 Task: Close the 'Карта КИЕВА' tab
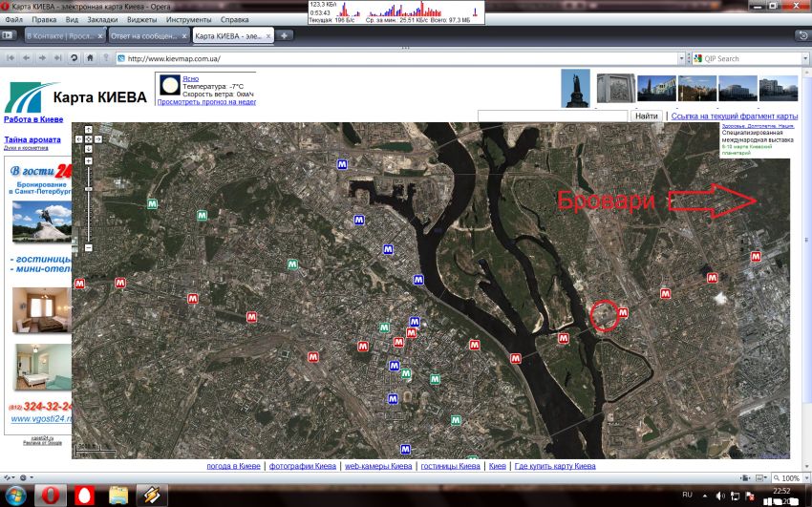(x=268, y=36)
